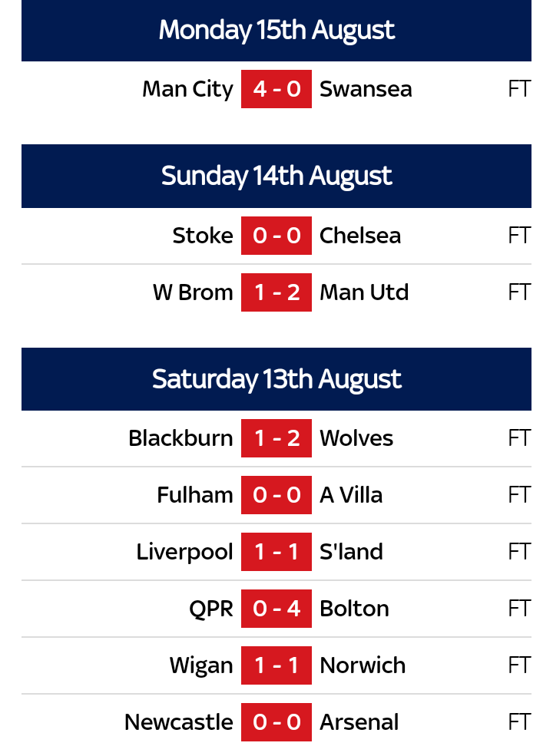Screen dimensions: 553x756
Task: Click the W Brom 1 - 2 Man Utd score
Action: [x=276, y=292]
